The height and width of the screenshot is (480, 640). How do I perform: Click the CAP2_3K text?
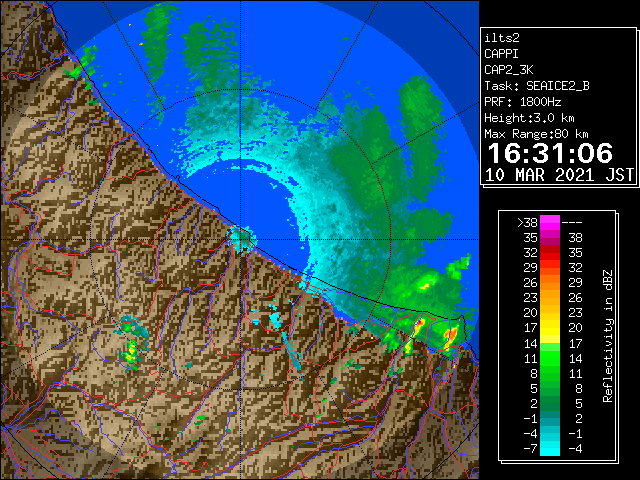point(509,70)
